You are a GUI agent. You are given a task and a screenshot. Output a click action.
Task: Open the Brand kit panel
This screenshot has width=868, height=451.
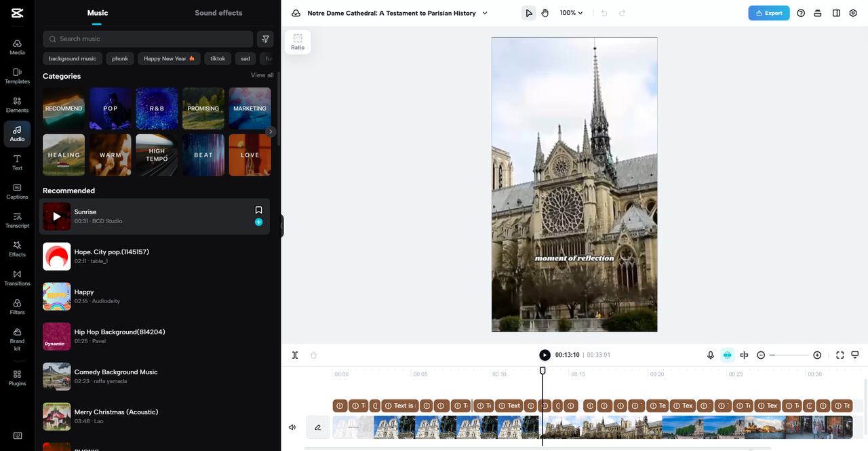click(17, 339)
